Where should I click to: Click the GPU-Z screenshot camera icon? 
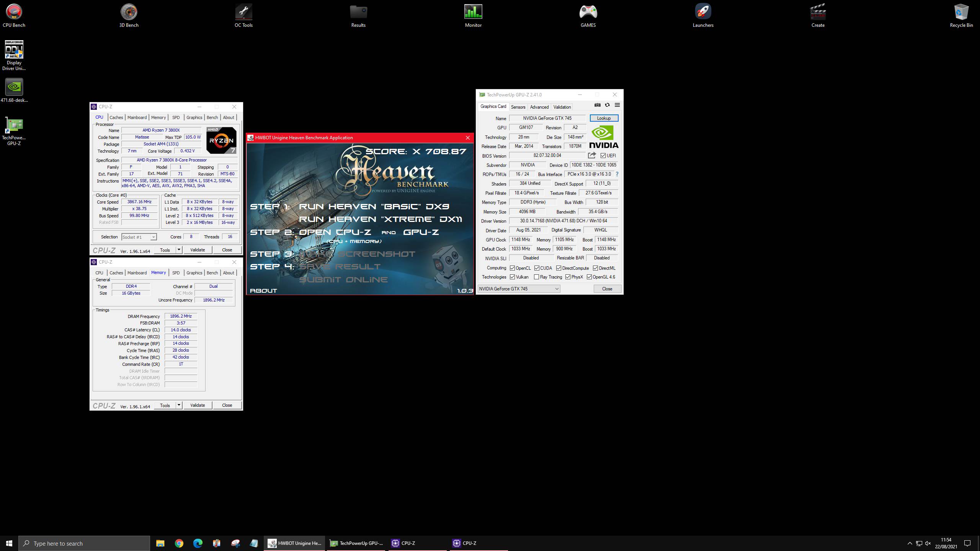[597, 105]
